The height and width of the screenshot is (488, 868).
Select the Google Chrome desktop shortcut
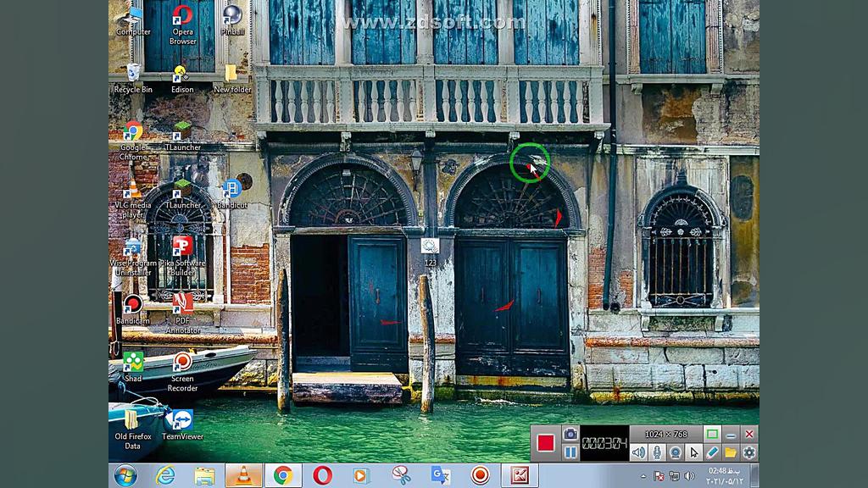coord(133,141)
